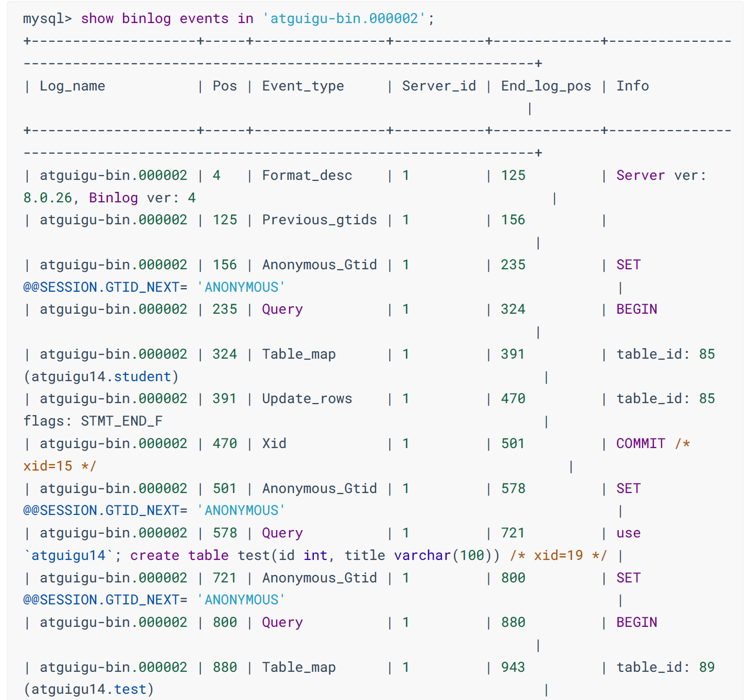Click End_log_pos value 156
This screenshot has height=700, width=751.
[x=513, y=220]
